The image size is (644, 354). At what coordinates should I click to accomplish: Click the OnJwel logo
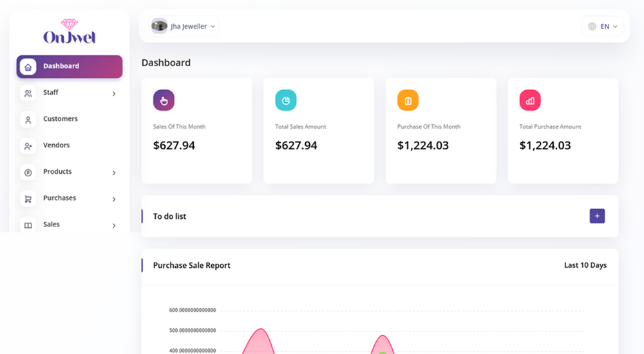(x=69, y=32)
